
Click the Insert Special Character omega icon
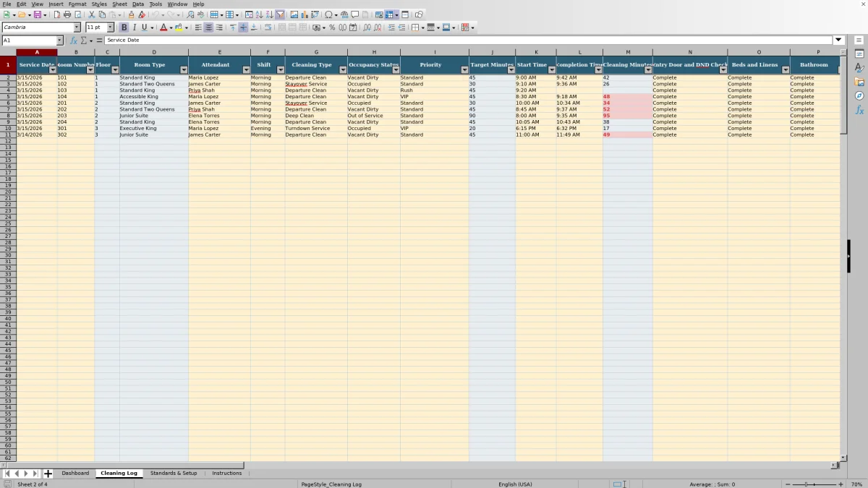[x=328, y=14]
